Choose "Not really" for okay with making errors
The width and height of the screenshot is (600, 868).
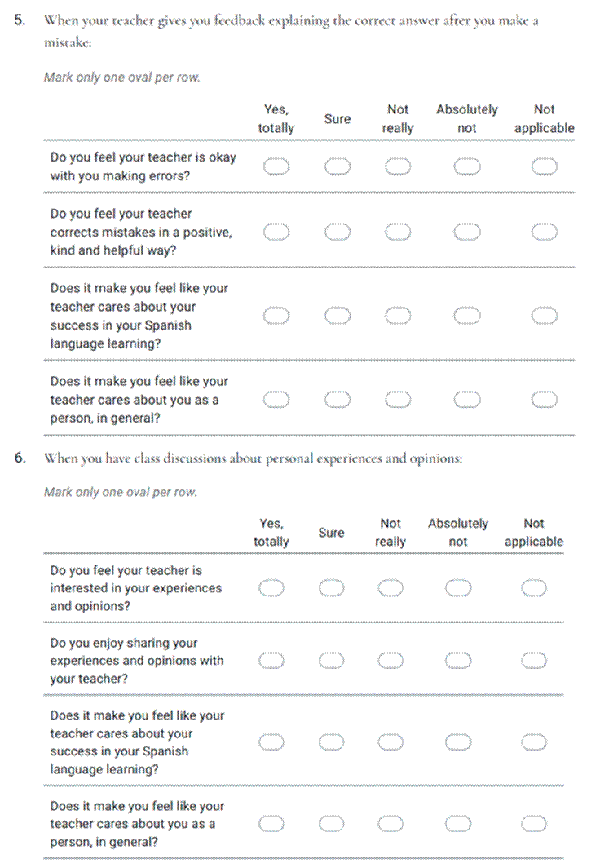click(x=398, y=167)
